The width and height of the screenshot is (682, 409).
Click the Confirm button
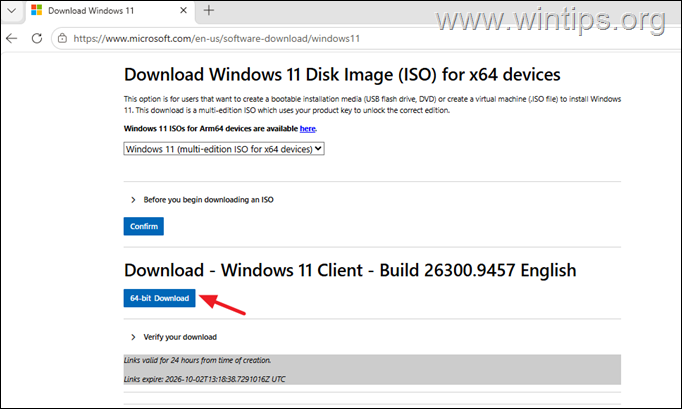[144, 226]
